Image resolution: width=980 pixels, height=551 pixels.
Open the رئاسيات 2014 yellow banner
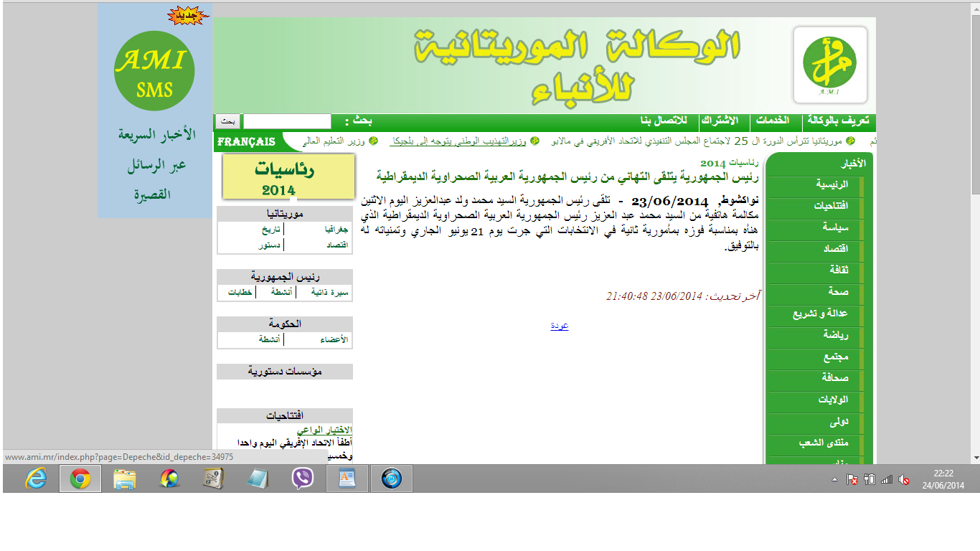tap(288, 176)
